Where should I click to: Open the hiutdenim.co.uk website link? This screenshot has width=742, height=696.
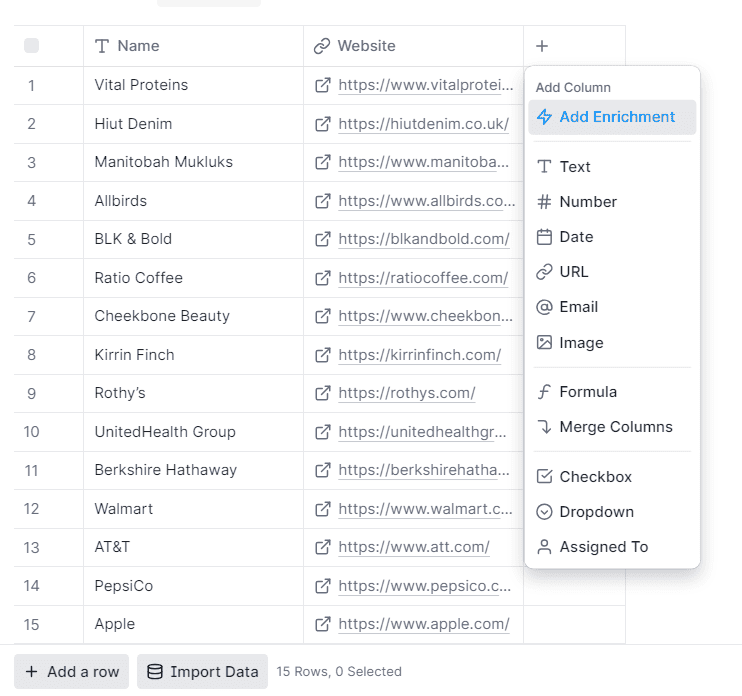click(x=423, y=124)
